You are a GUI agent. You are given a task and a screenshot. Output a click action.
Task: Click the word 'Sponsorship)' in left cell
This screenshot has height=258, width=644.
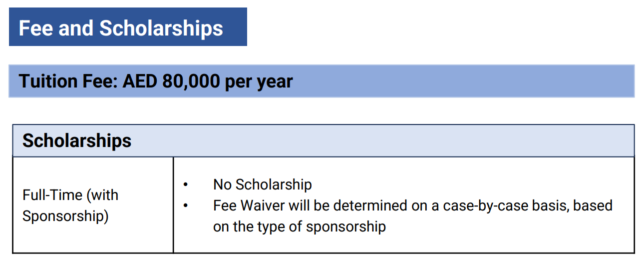(x=65, y=216)
